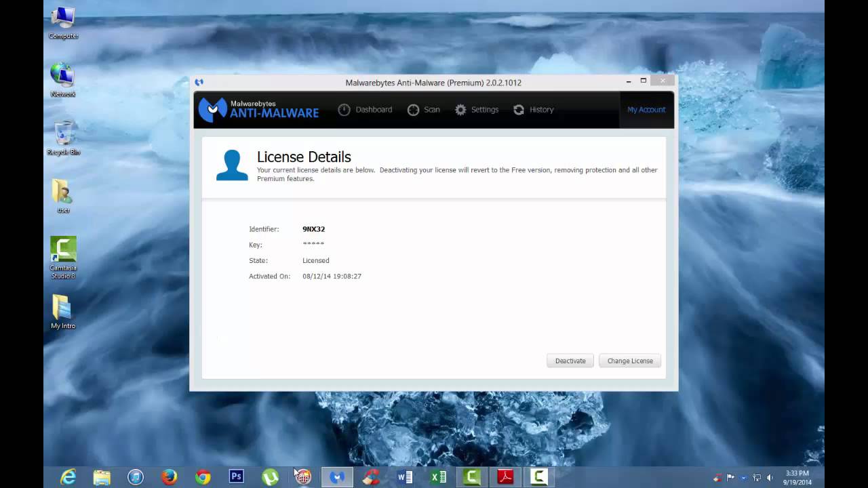Click the Action Center flag tray icon
The height and width of the screenshot is (488, 868).
(x=730, y=477)
